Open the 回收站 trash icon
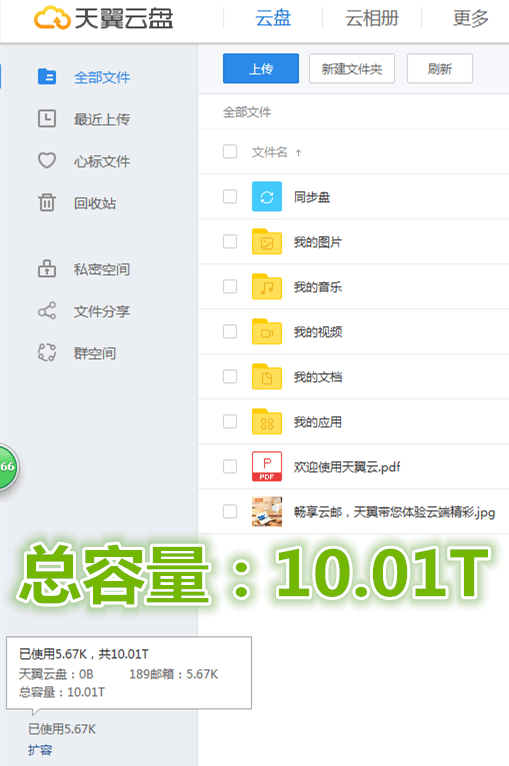Image resolution: width=509 pixels, height=766 pixels. pyautogui.click(x=47, y=202)
